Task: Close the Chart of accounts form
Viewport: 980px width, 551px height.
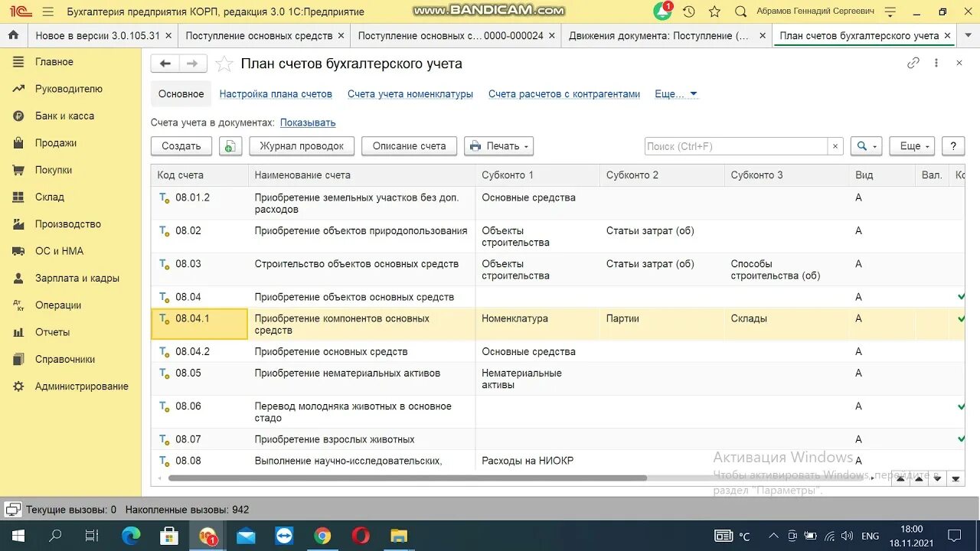Action: (x=959, y=64)
